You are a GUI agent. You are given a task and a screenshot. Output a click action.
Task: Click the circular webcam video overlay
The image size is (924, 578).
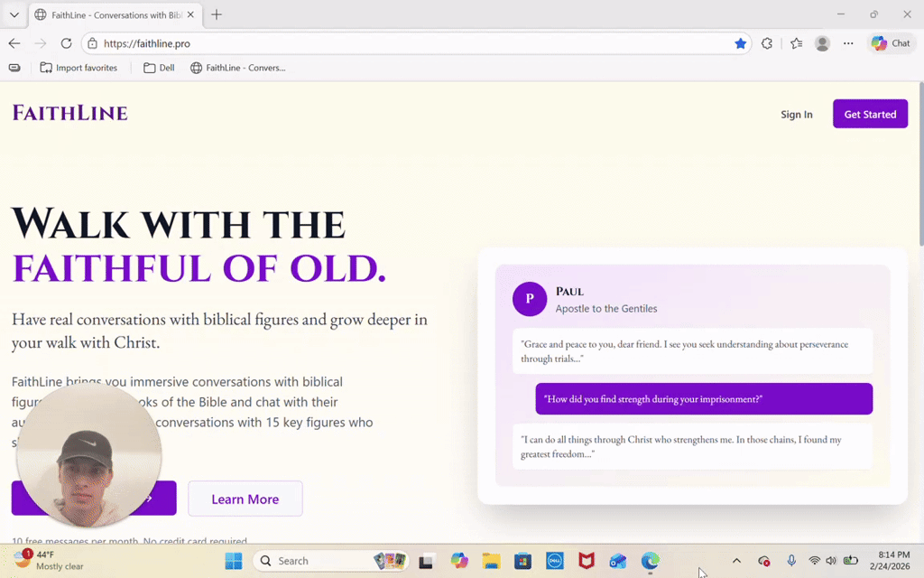pos(89,455)
